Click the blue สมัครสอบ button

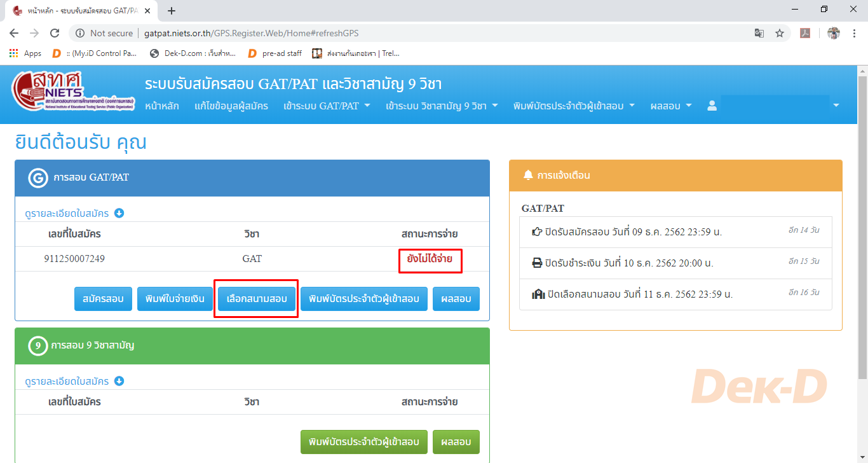(103, 299)
